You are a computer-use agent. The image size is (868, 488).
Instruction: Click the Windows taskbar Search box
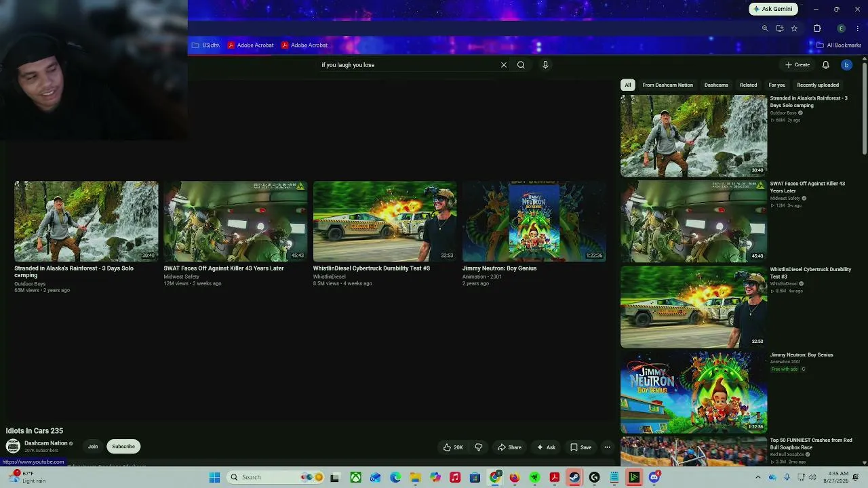[277, 478]
